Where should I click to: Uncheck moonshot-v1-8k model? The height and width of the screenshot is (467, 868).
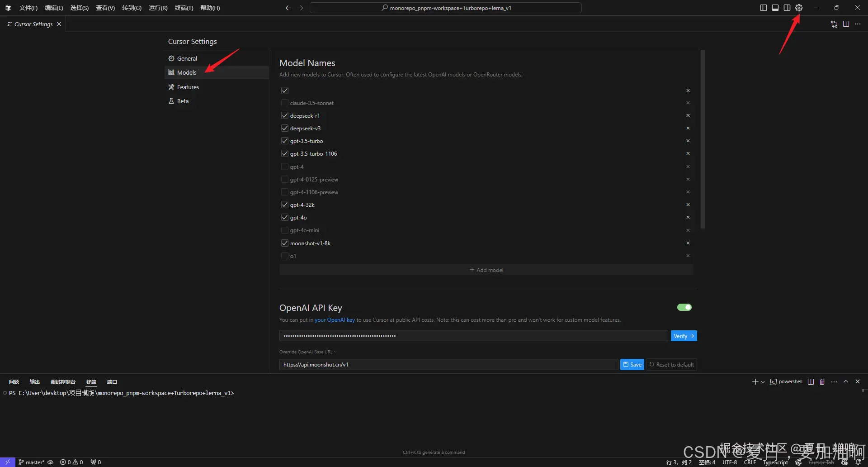[x=285, y=243]
